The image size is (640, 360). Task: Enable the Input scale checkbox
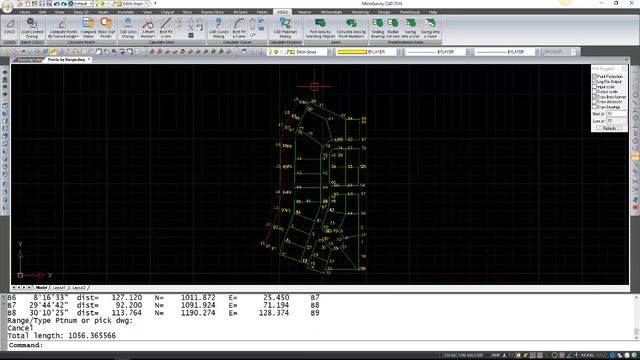594,87
